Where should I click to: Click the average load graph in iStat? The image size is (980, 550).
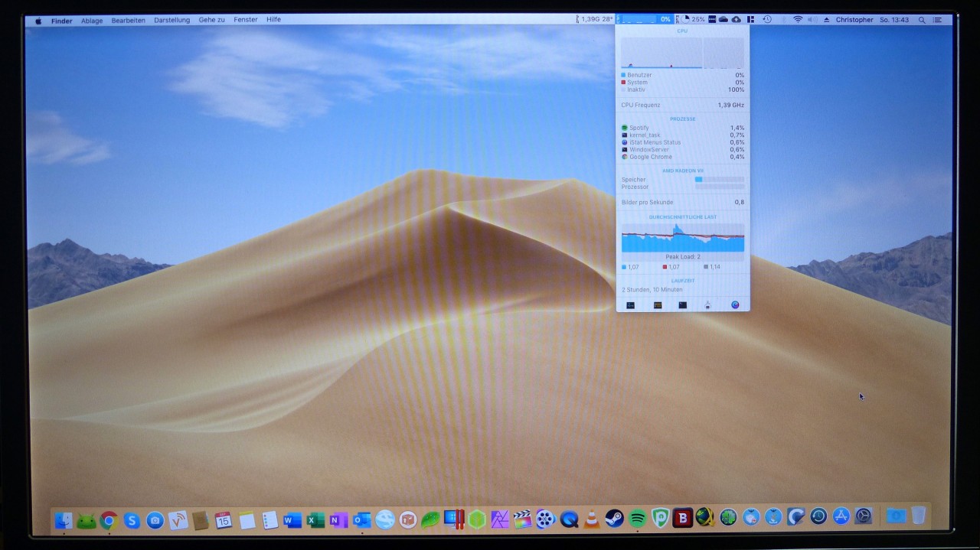(x=683, y=238)
